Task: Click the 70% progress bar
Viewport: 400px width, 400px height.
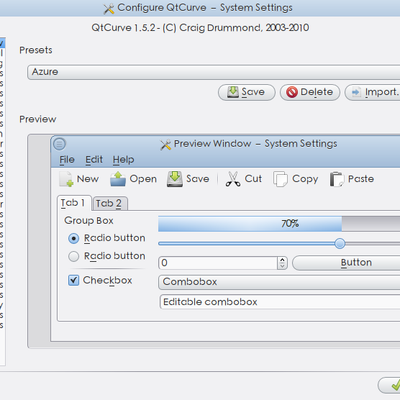Action: 279,224
